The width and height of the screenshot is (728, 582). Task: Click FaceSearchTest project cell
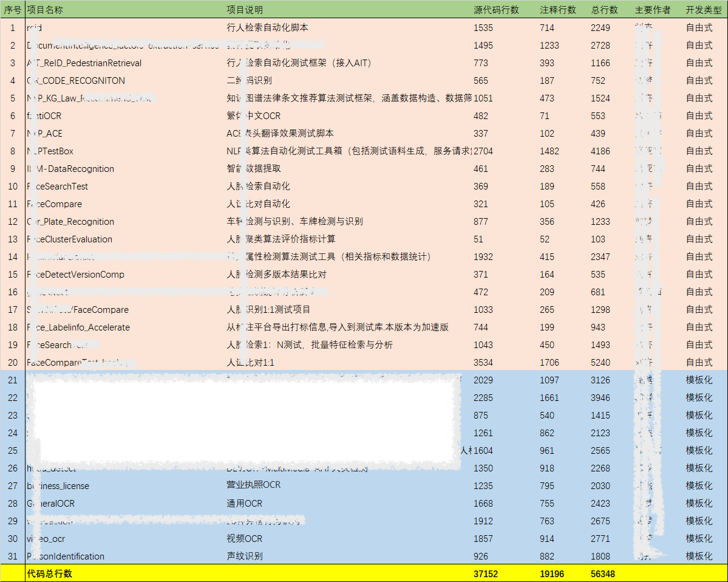58,187
